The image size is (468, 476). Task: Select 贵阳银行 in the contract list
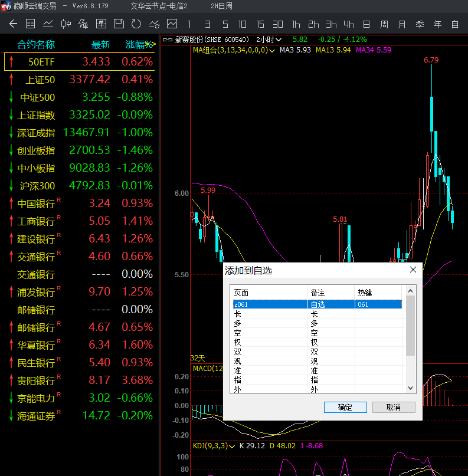(x=36, y=380)
